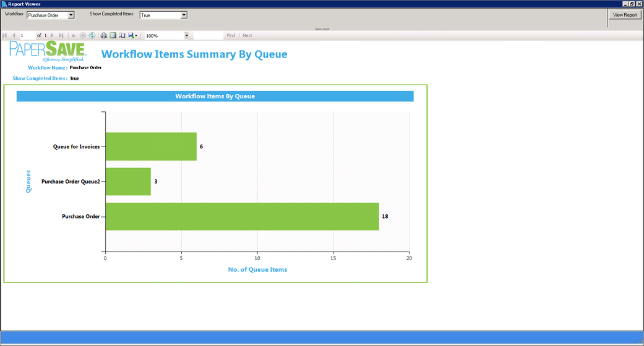Click the Find link in the toolbar
This screenshot has height=346, width=644.
(x=231, y=36)
